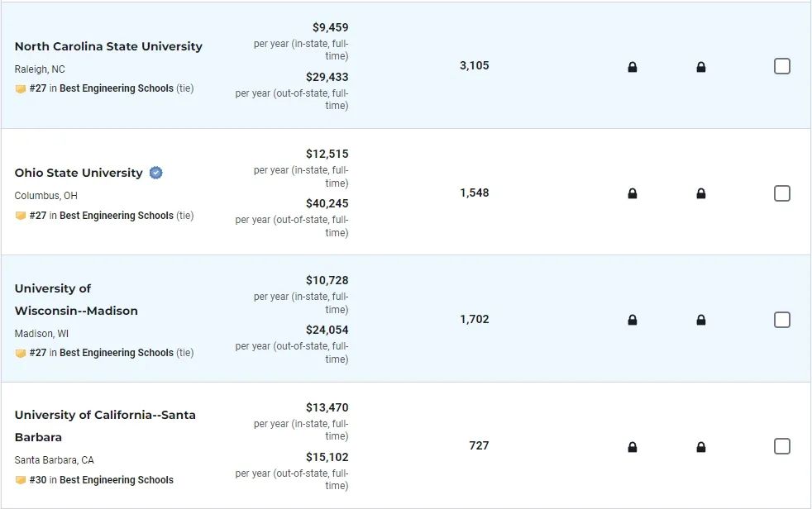812x509 pixels.
Task: Open North Carolina State University page
Action: 108,46
